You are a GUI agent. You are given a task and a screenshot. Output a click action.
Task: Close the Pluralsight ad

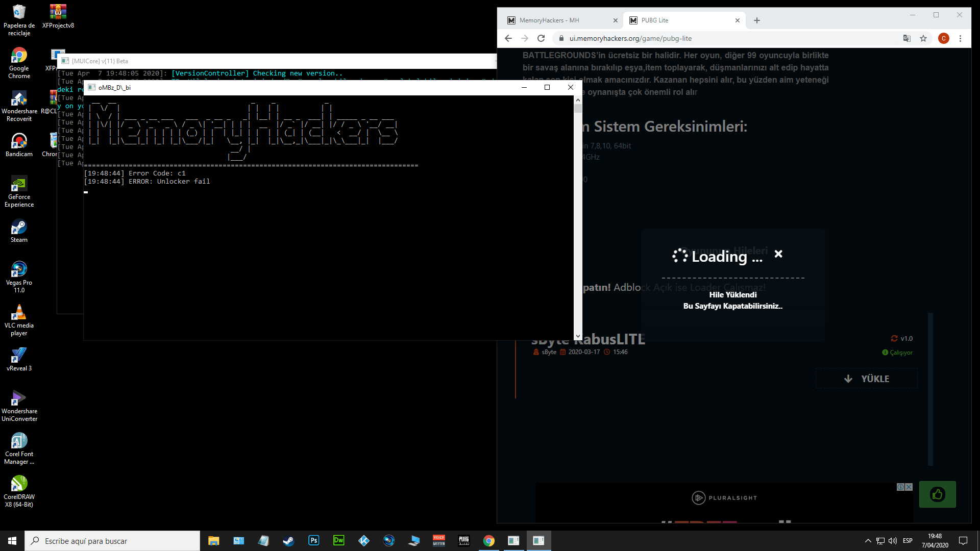[x=909, y=487]
